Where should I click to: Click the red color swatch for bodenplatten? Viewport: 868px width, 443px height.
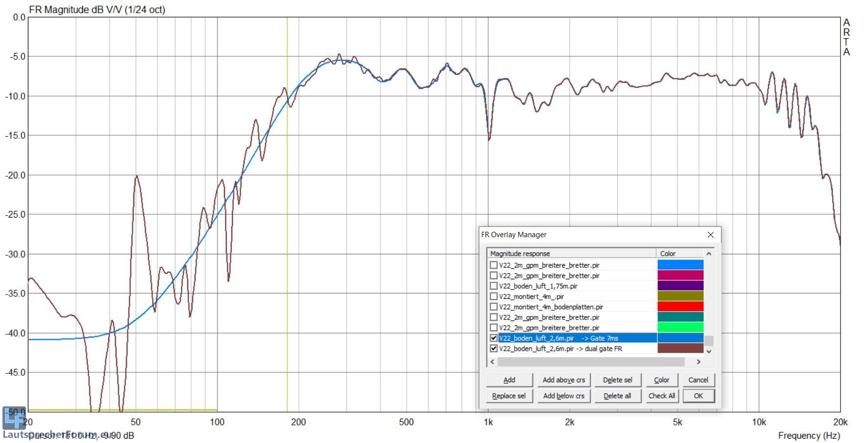point(680,307)
